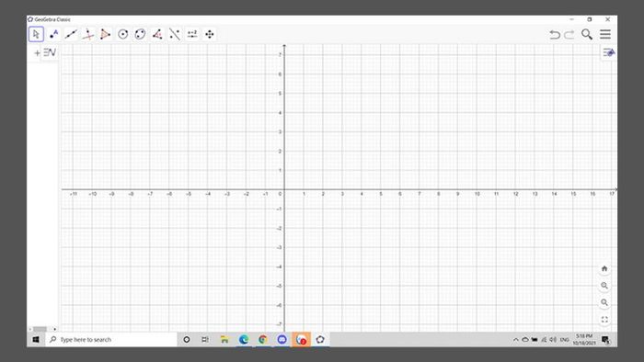Select the Reflect about Line tool
The width and height of the screenshot is (644, 362).
click(x=175, y=34)
